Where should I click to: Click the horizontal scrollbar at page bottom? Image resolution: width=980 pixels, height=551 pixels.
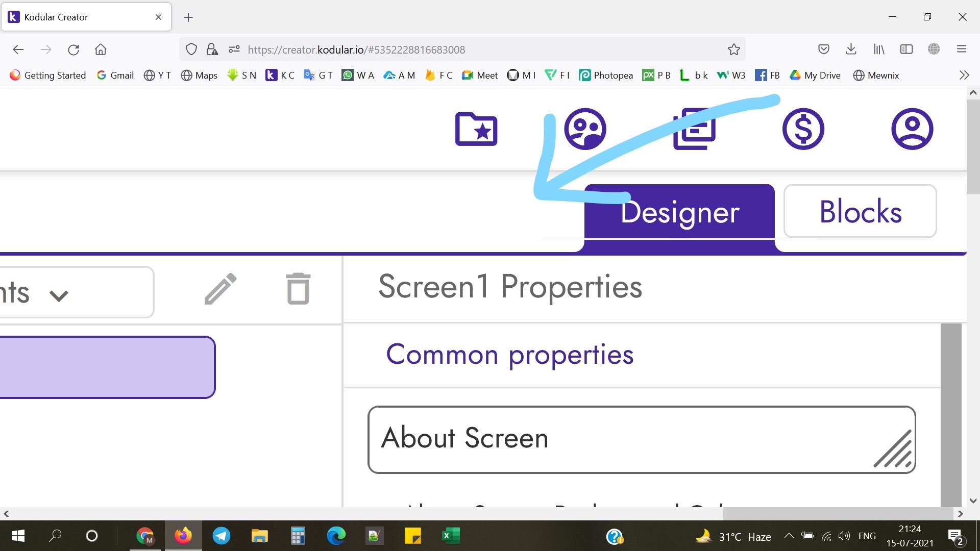838,513
